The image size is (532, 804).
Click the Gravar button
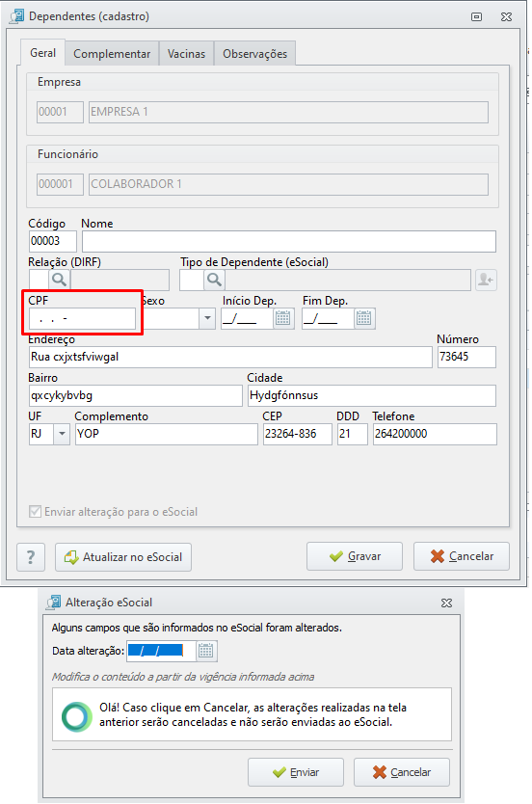click(355, 556)
